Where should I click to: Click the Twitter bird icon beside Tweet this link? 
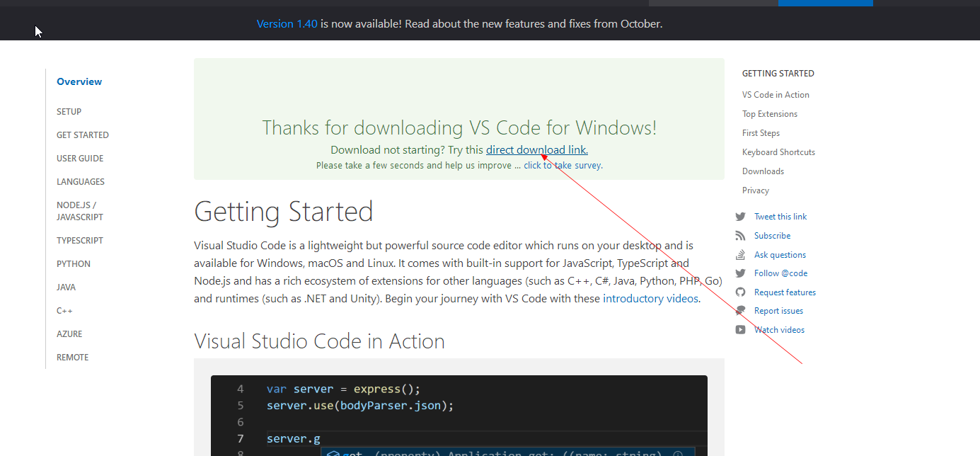point(740,216)
